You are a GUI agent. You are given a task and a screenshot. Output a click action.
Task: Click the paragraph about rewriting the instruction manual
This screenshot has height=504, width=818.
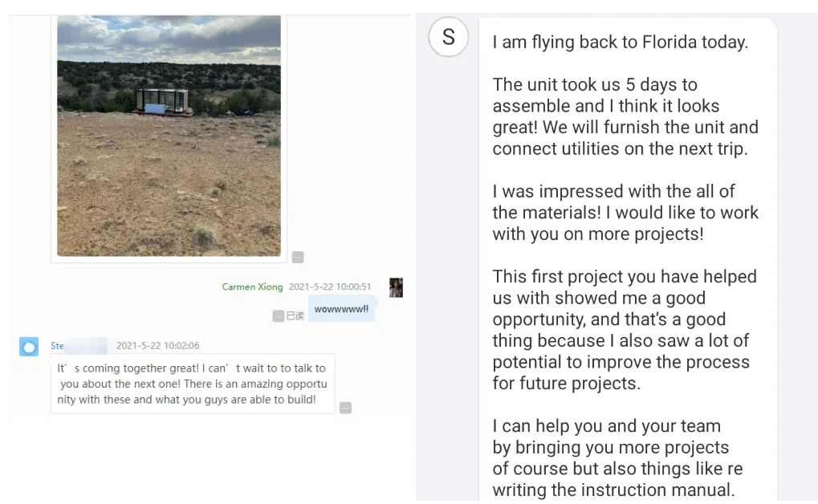tap(617, 457)
